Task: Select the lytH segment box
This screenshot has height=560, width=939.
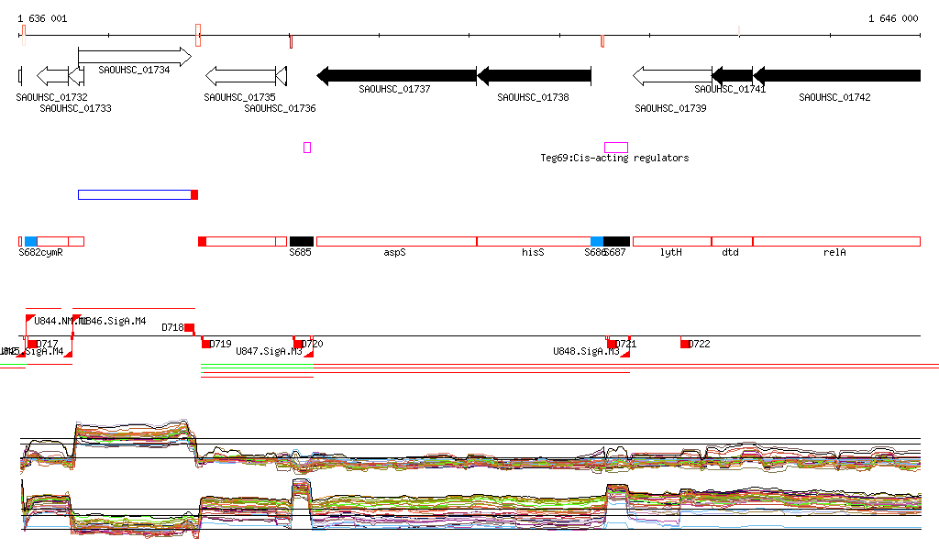Action: pyautogui.click(x=672, y=242)
